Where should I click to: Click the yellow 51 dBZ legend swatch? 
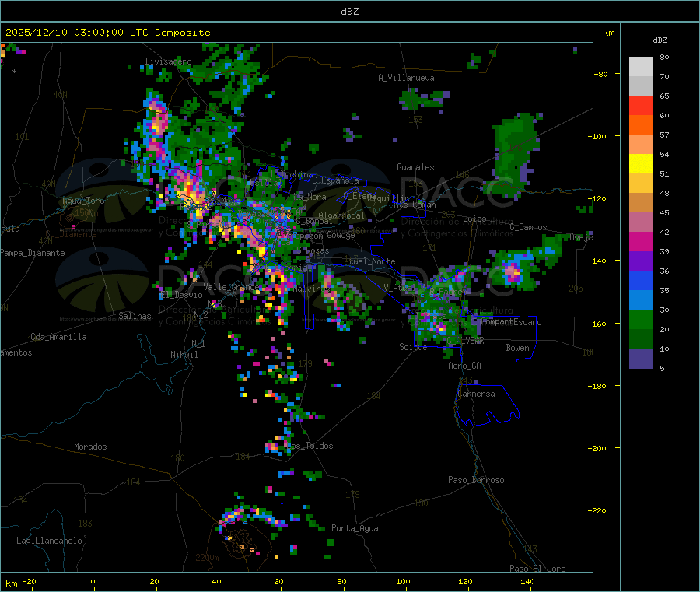click(641, 164)
